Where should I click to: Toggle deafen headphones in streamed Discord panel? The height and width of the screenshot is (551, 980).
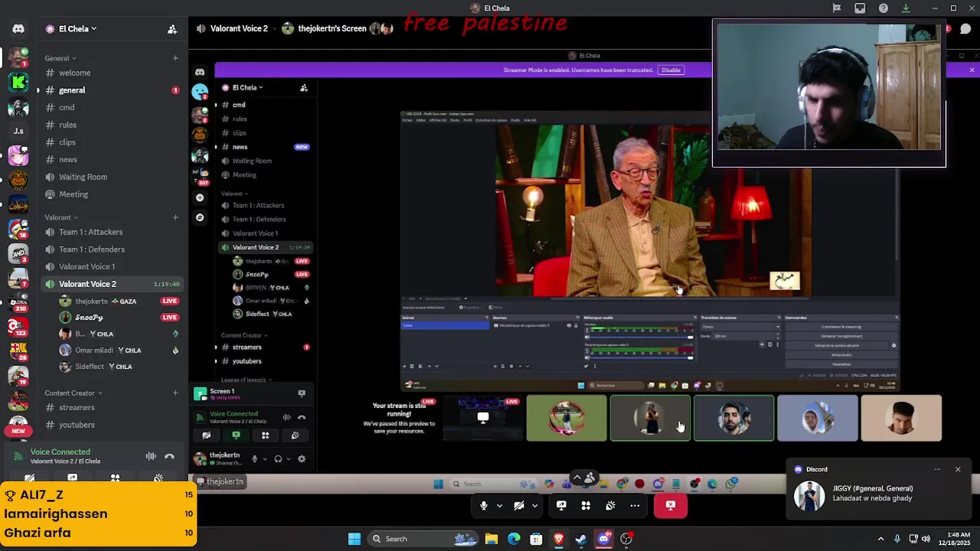pos(278,459)
